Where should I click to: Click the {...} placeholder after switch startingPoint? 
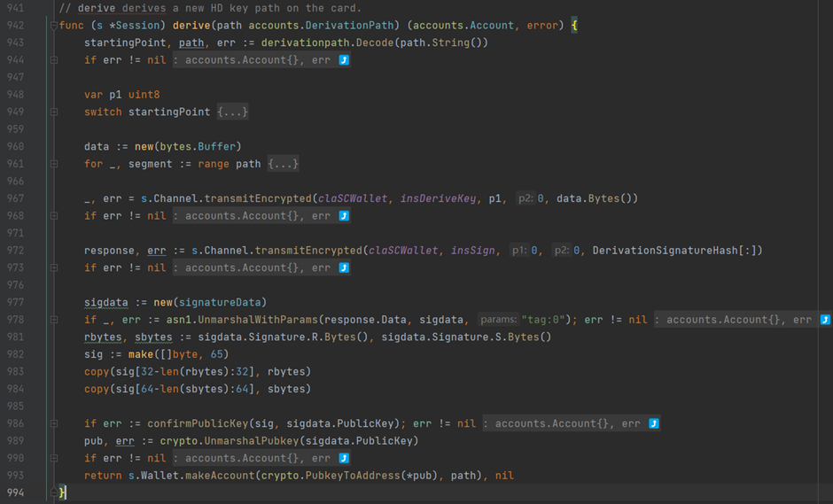coord(233,112)
